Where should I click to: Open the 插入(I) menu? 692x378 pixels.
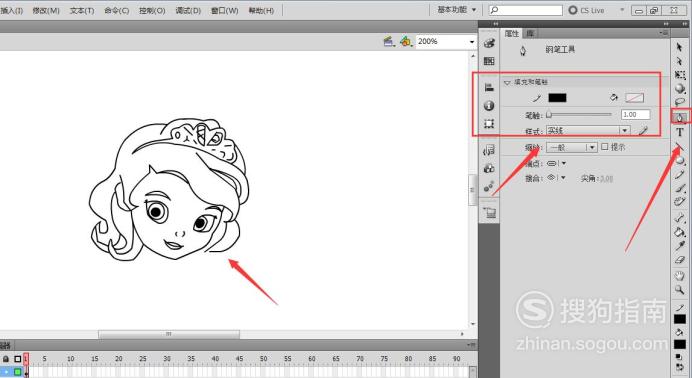(11, 10)
